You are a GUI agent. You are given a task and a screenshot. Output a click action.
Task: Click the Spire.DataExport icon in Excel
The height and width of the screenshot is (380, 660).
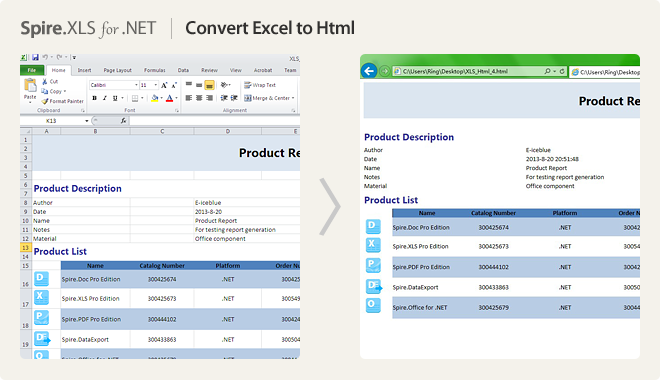(x=42, y=338)
